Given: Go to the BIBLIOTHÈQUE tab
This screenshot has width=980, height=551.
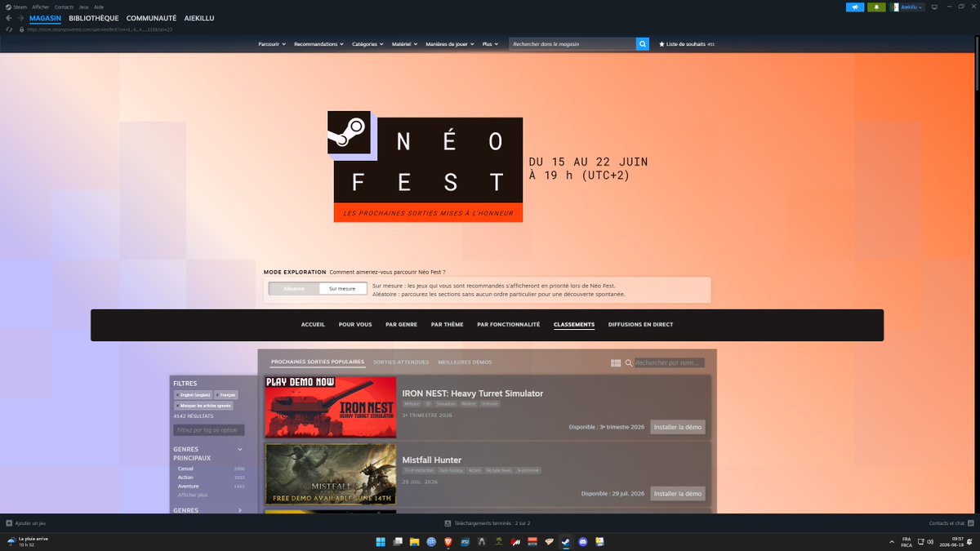Looking at the screenshot, I should (x=94, y=18).
